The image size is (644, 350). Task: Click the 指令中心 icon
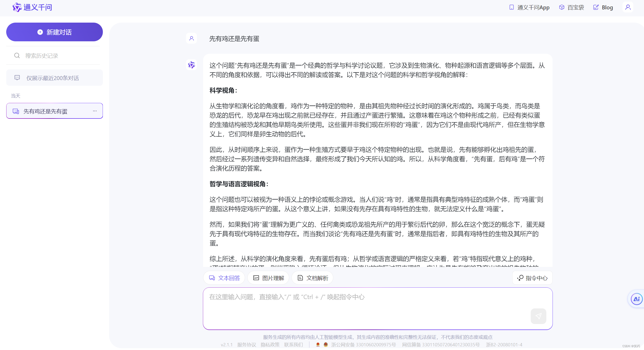point(520,278)
